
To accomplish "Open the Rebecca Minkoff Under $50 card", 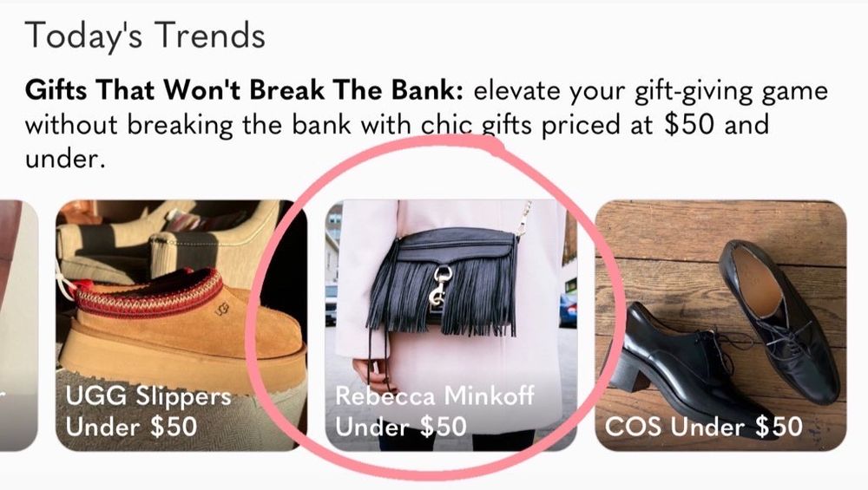I will [451, 325].
